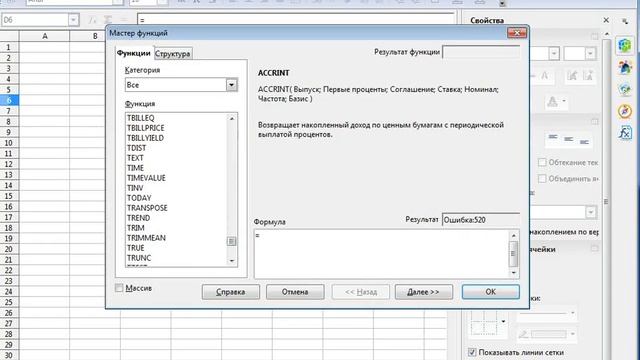Click the Результат field showing Ошибка:520
This screenshot has height=360, width=640.
[481, 220]
